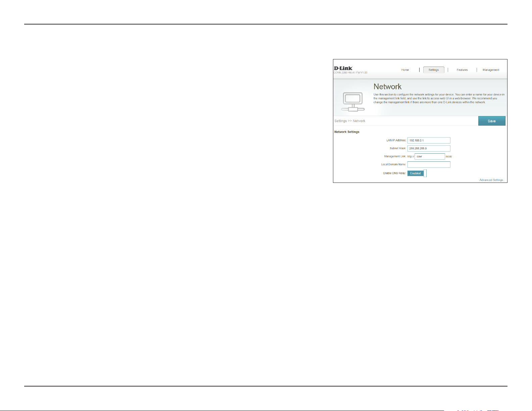
Task: Edit the LAN IP Address field
Action: pyautogui.click(x=429, y=141)
